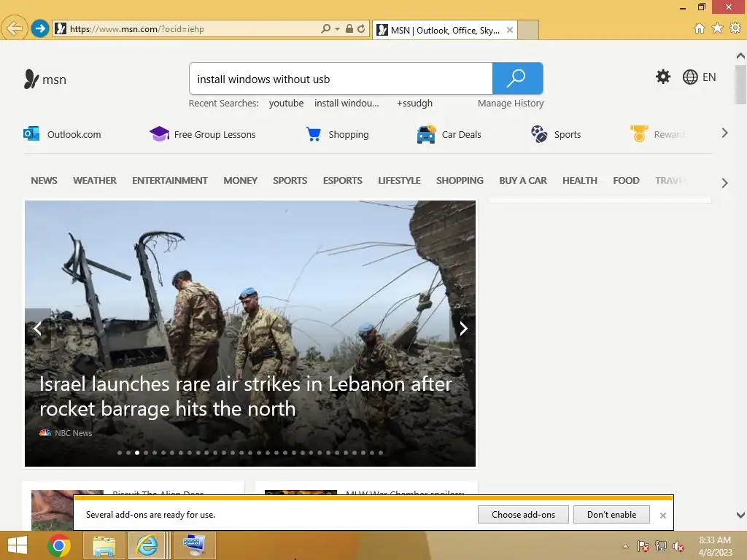Go back with the browser back arrow
The image size is (747, 560).
(x=15, y=28)
